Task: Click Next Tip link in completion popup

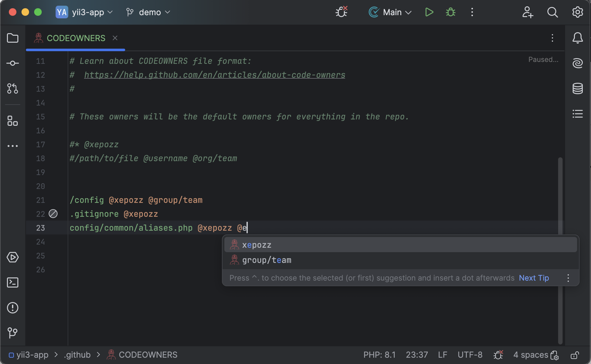Action: (x=534, y=278)
